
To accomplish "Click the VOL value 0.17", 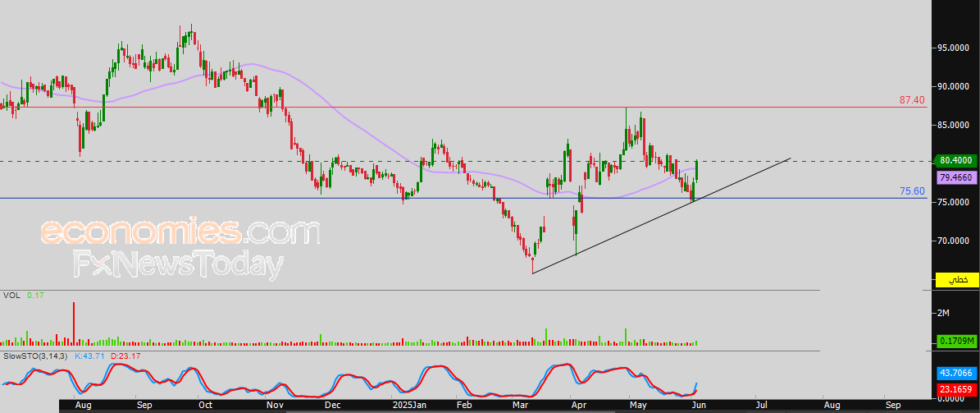I will (x=34, y=295).
